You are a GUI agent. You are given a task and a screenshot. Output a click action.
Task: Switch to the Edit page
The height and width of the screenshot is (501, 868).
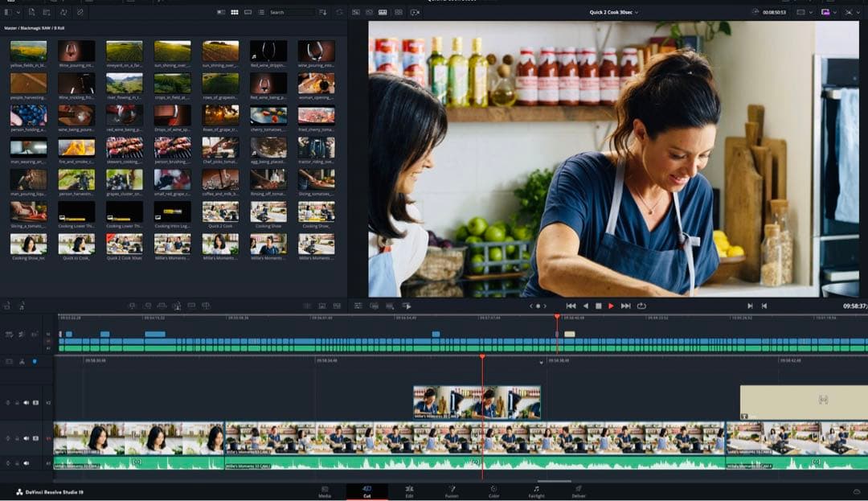point(408,492)
